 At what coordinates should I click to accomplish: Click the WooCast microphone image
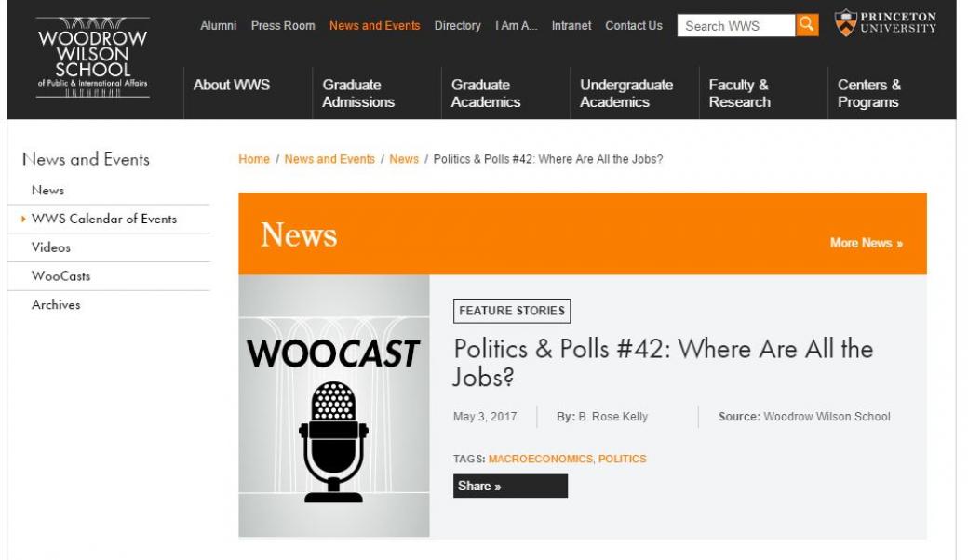(x=333, y=405)
